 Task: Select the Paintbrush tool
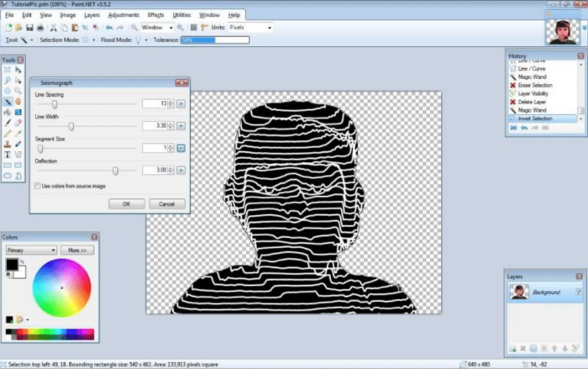click(7, 123)
